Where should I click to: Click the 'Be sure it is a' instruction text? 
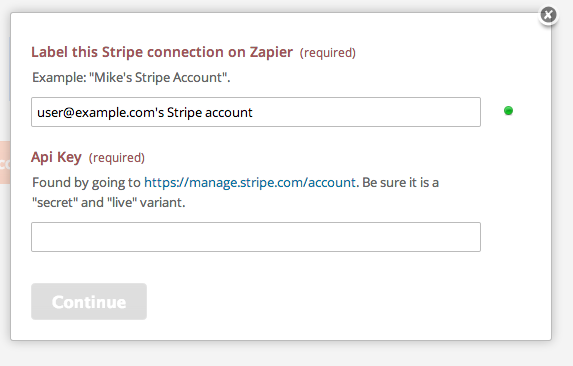pos(400,182)
